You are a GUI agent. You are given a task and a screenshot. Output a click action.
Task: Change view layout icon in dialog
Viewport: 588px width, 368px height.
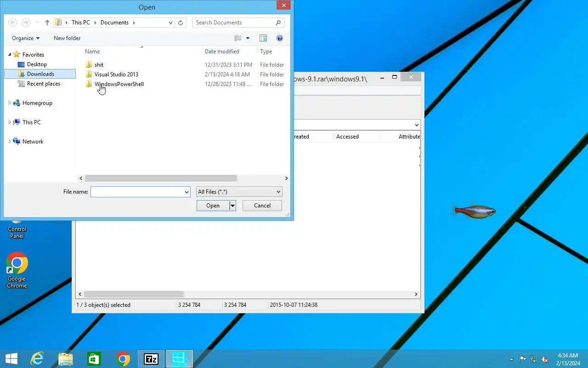click(237, 38)
